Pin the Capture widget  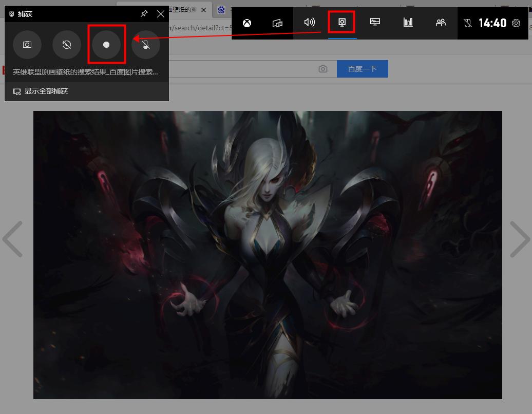tap(144, 13)
